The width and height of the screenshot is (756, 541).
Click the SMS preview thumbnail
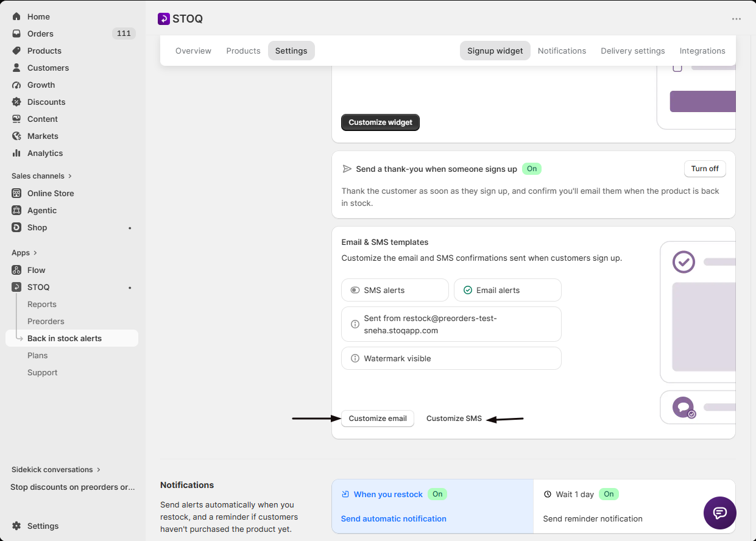(698, 407)
